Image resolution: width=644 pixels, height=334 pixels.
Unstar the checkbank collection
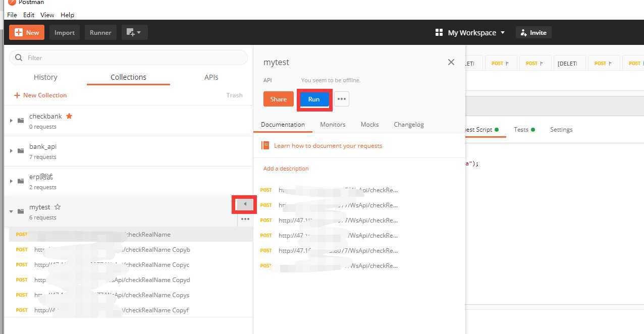(69, 116)
